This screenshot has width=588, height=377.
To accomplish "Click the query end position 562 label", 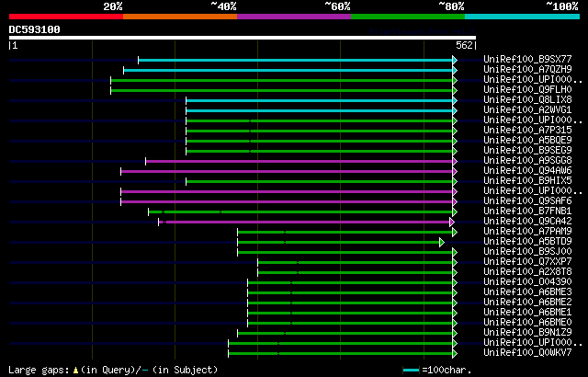I will click(x=464, y=45).
